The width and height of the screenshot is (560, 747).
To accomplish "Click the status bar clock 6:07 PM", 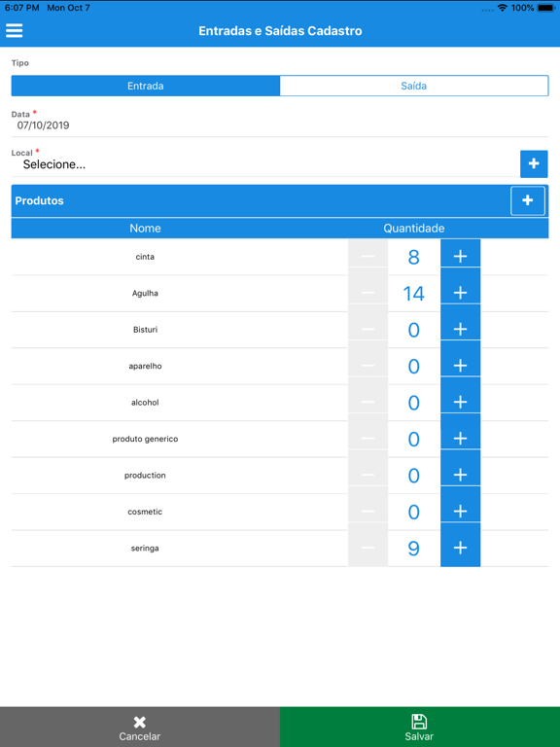I will pos(22,8).
